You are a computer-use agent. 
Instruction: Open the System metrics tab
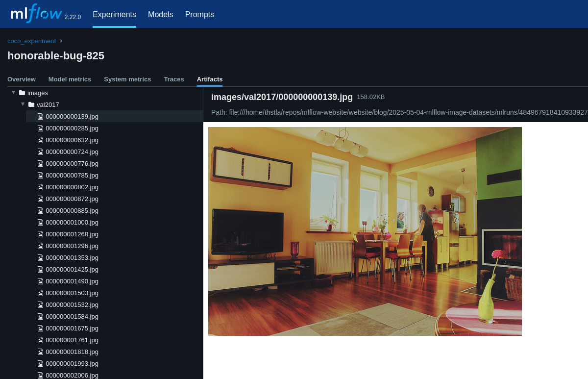[x=127, y=79]
